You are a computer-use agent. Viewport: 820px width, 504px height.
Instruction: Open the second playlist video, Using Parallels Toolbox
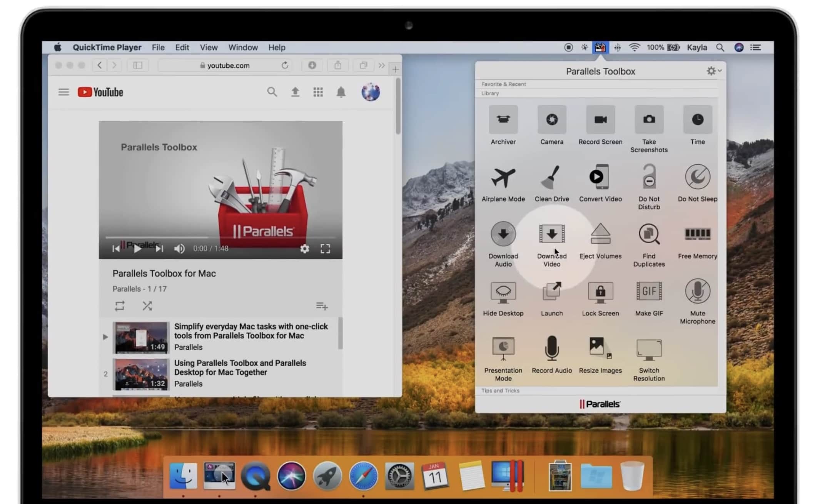coord(240,368)
